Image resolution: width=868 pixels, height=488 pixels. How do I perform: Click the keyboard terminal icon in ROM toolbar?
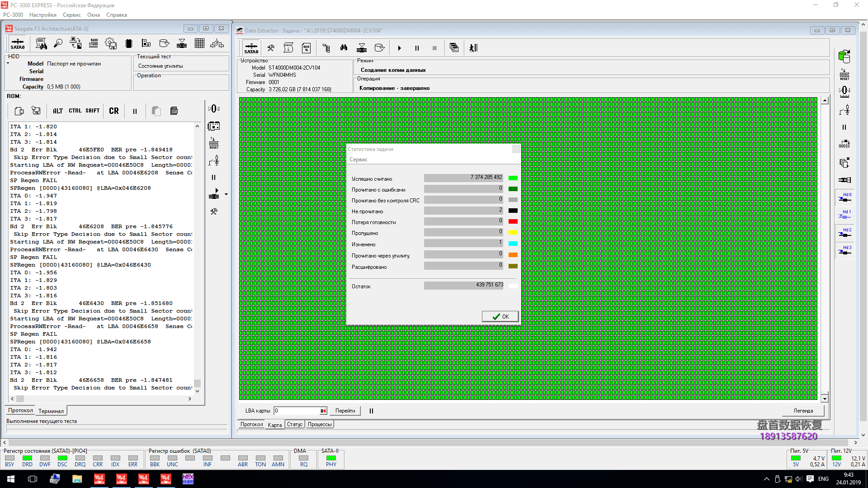pos(174,111)
